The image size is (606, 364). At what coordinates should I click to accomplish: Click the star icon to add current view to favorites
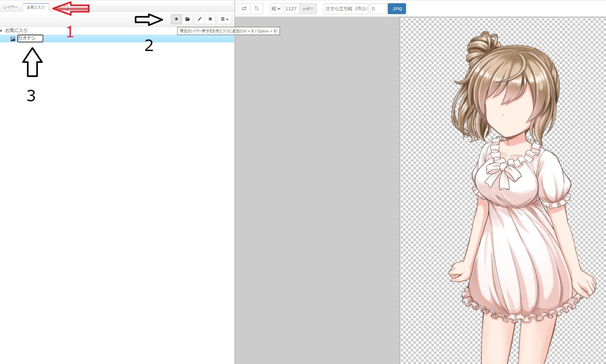176,19
